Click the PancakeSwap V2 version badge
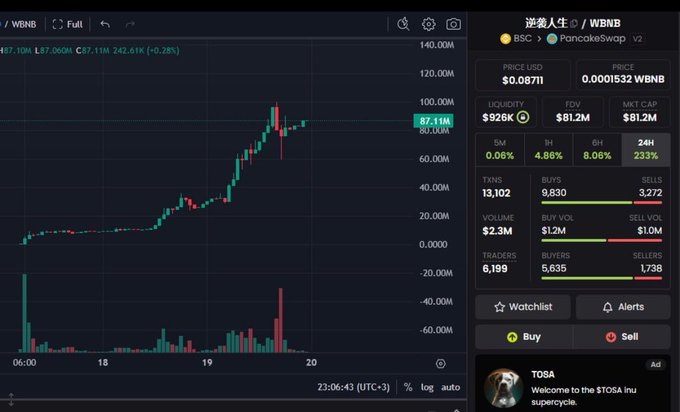Screen dimensions: 680x412 [637, 39]
